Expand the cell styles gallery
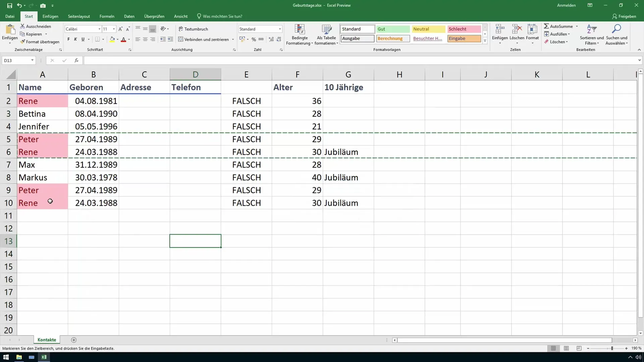Screen dimensions: 644x362 (x=485, y=41)
